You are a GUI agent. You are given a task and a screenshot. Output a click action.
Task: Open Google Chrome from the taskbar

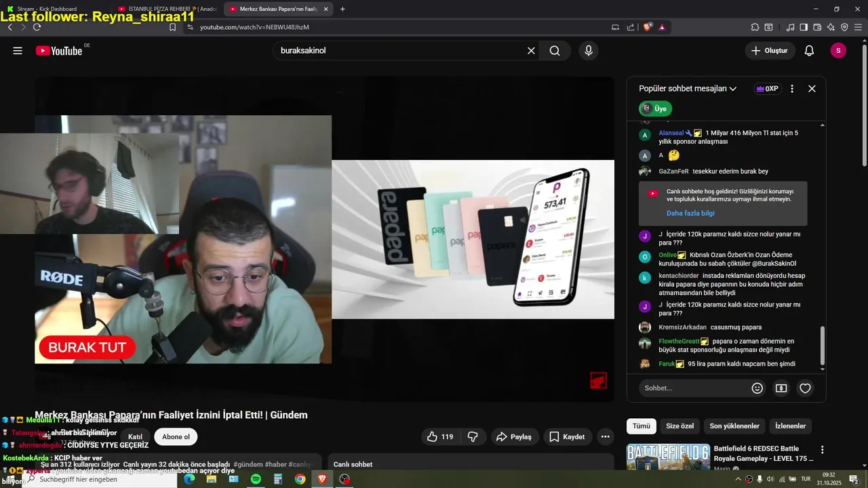tap(300, 479)
